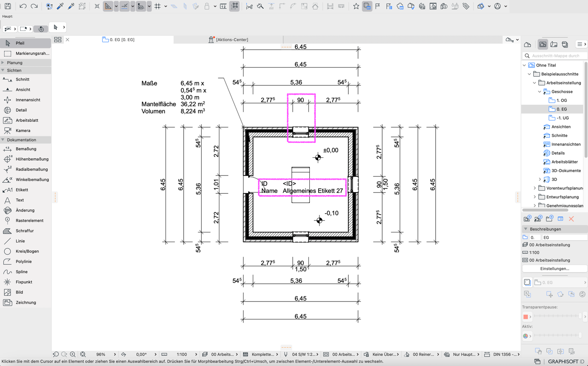Click the Redo arrow icon

tap(34, 6)
